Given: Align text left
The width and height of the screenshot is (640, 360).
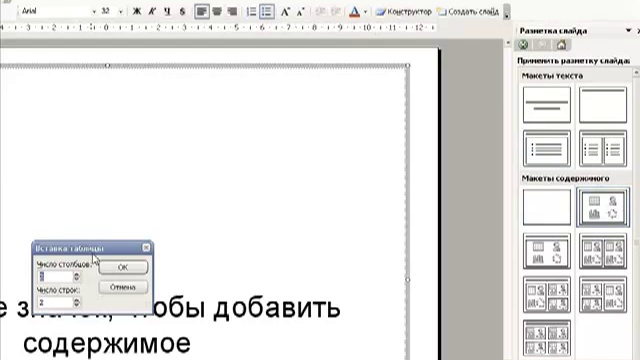Looking at the screenshot, I should tap(201, 11).
